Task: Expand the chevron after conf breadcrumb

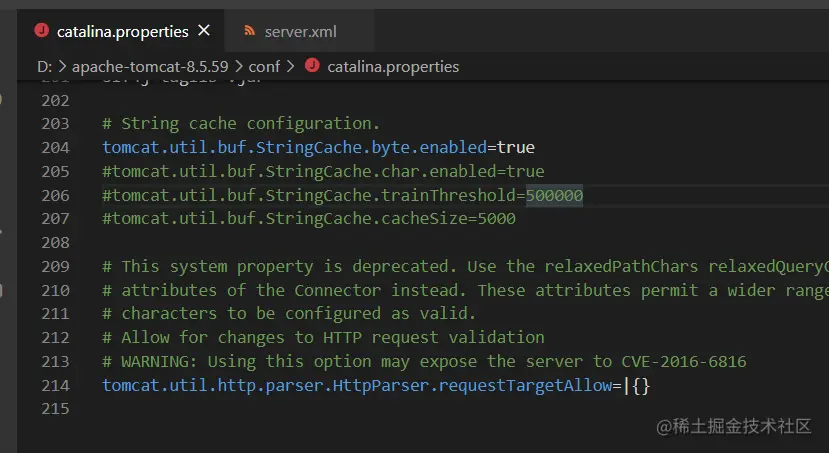Action: coord(290,67)
